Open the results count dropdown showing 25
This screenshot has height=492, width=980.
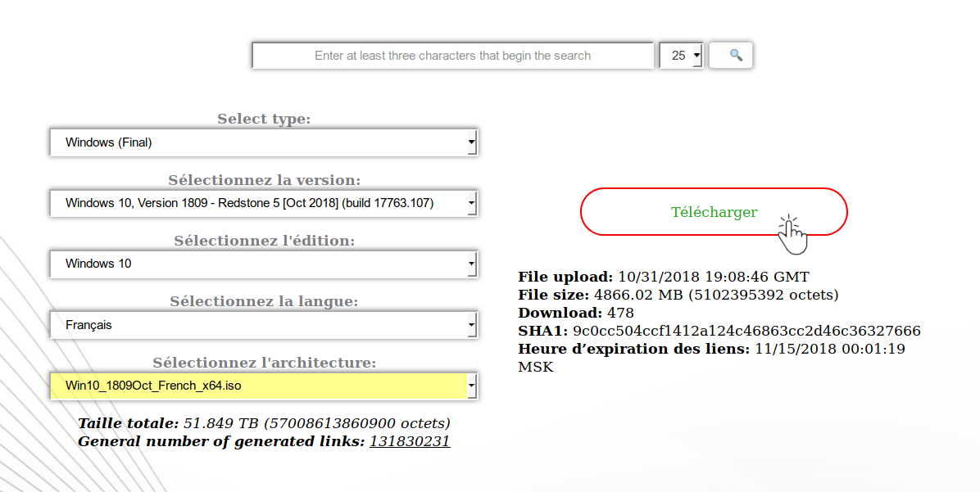[681, 56]
